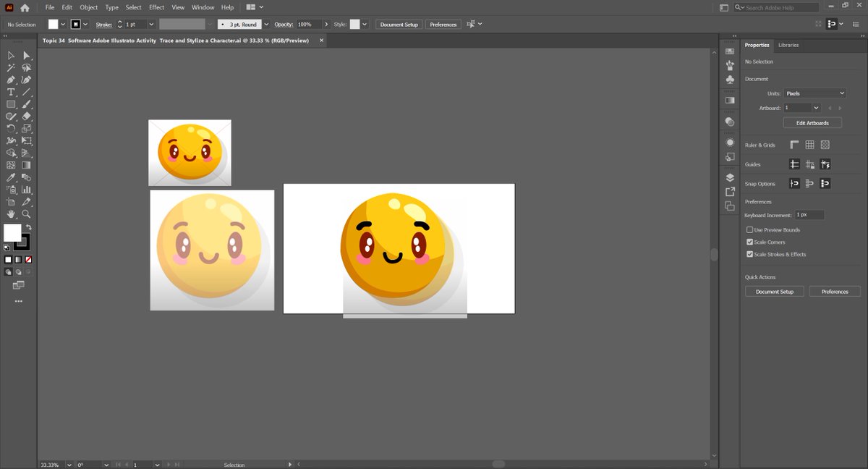868x469 pixels.
Task: Click Document Setup under Quick Actions
Action: click(x=775, y=292)
